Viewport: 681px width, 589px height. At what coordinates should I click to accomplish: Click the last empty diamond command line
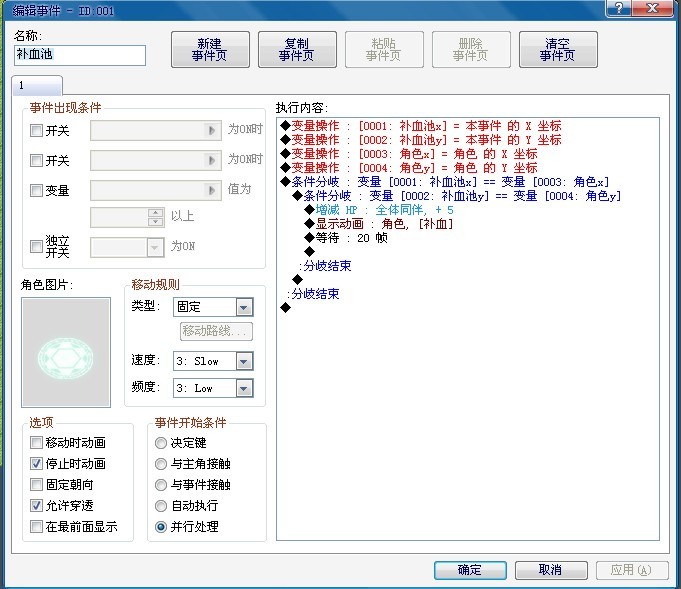click(x=285, y=308)
